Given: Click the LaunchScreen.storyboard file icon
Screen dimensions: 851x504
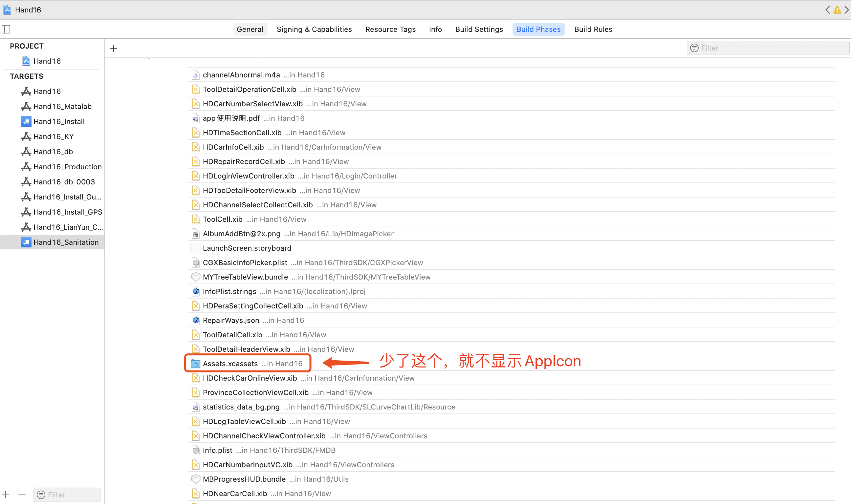Looking at the screenshot, I should tap(195, 248).
